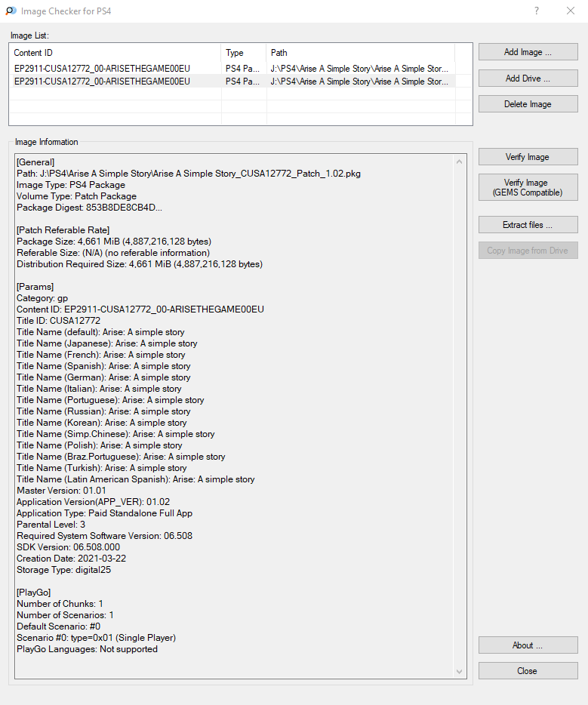Open the help question mark button

click(537, 11)
